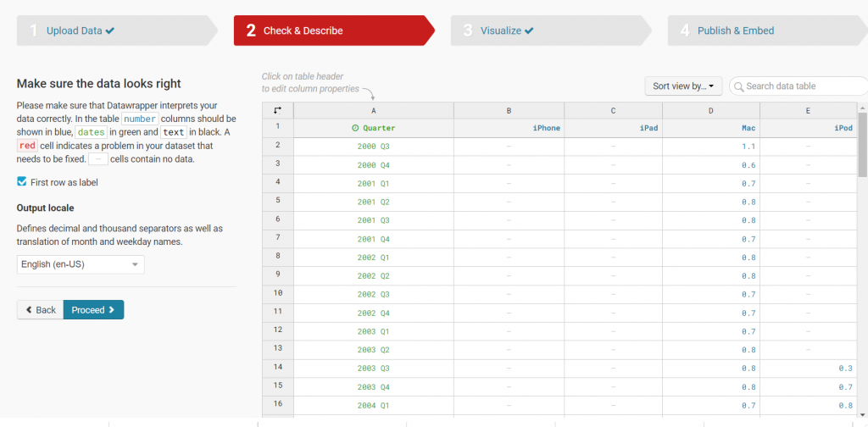The width and height of the screenshot is (868, 427).
Task: Click into the Search data table field
Action: coord(798,86)
